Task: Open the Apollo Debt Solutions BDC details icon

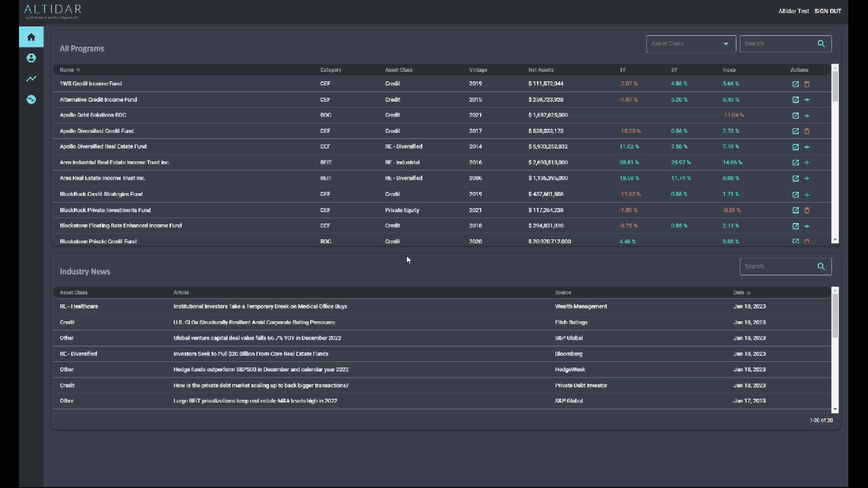Action: 795,115
